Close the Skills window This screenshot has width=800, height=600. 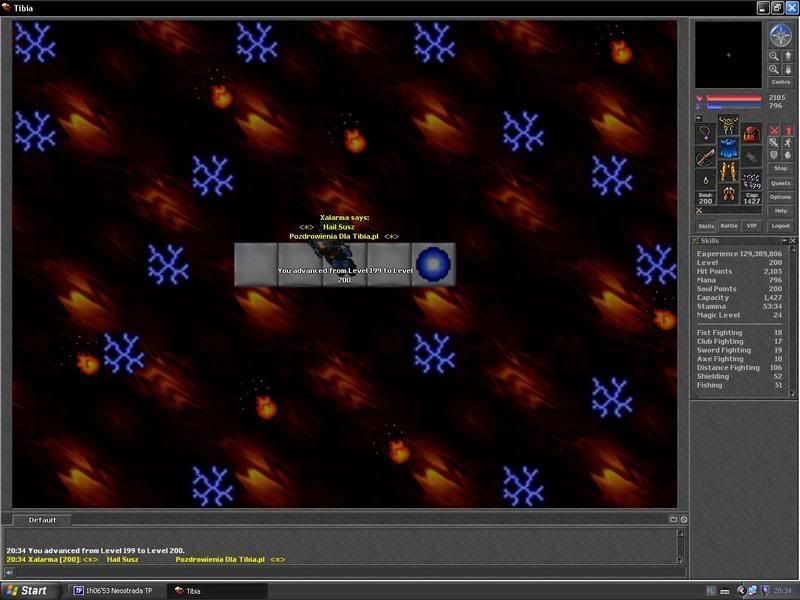click(792, 240)
